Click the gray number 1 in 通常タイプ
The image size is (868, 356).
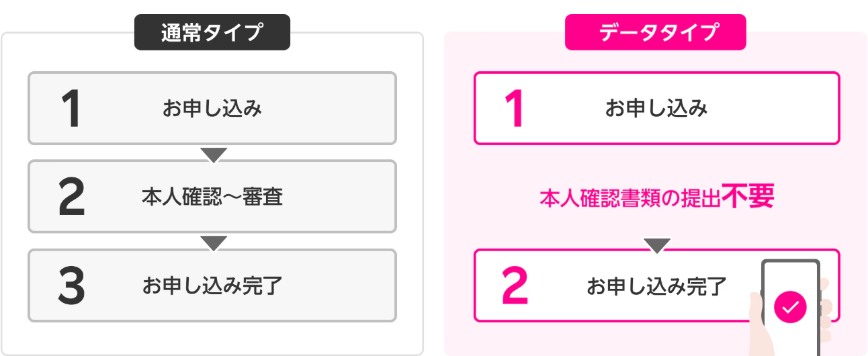70,109
